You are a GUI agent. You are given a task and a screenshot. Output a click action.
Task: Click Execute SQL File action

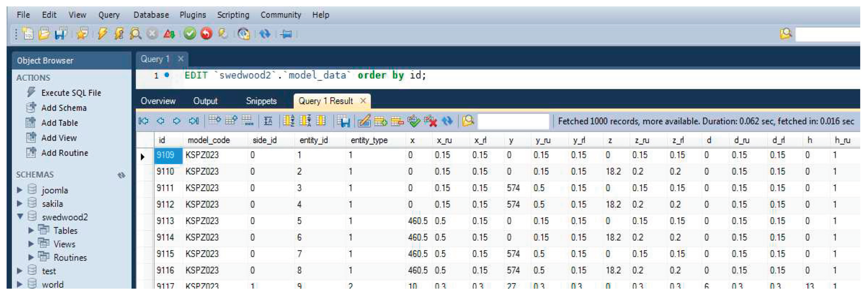pyautogui.click(x=71, y=93)
